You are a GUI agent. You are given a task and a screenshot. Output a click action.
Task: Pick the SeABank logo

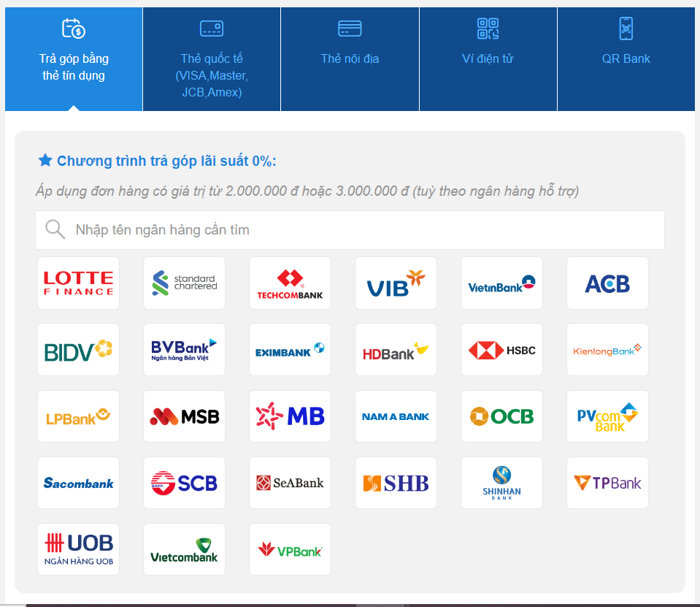[291, 483]
